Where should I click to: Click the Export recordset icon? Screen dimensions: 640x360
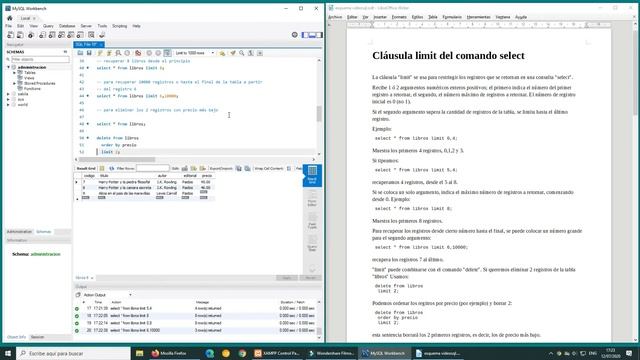tap(239, 168)
